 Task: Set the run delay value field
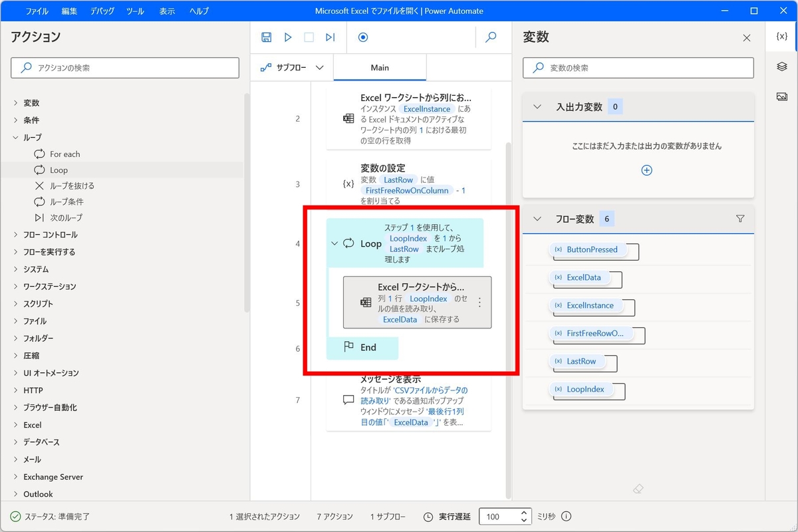499,517
